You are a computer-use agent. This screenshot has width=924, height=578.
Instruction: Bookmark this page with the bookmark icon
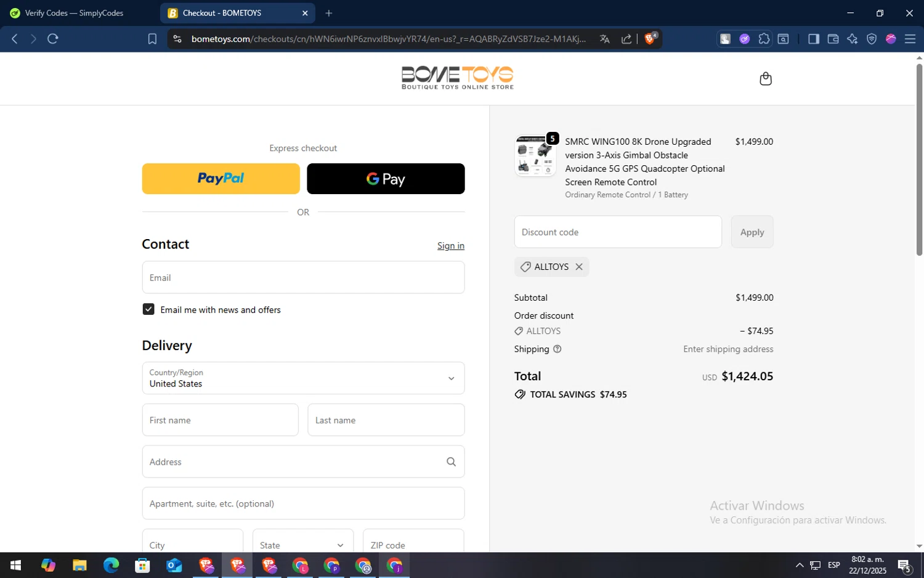tap(152, 39)
